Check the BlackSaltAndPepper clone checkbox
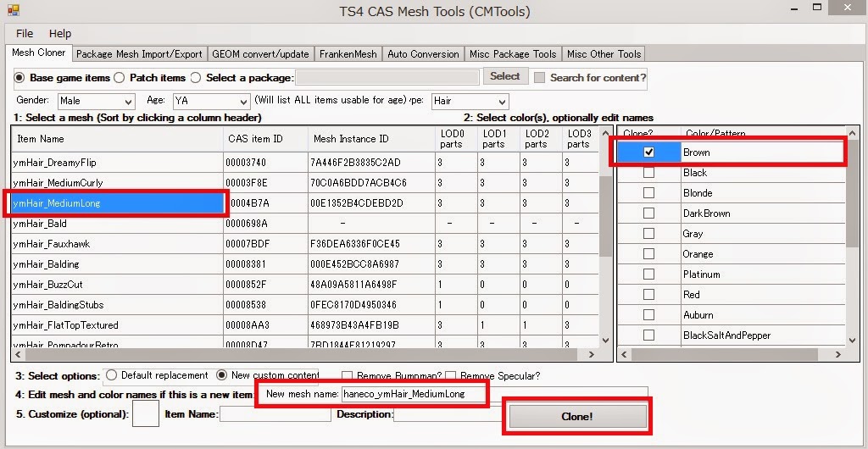 pos(648,335)
